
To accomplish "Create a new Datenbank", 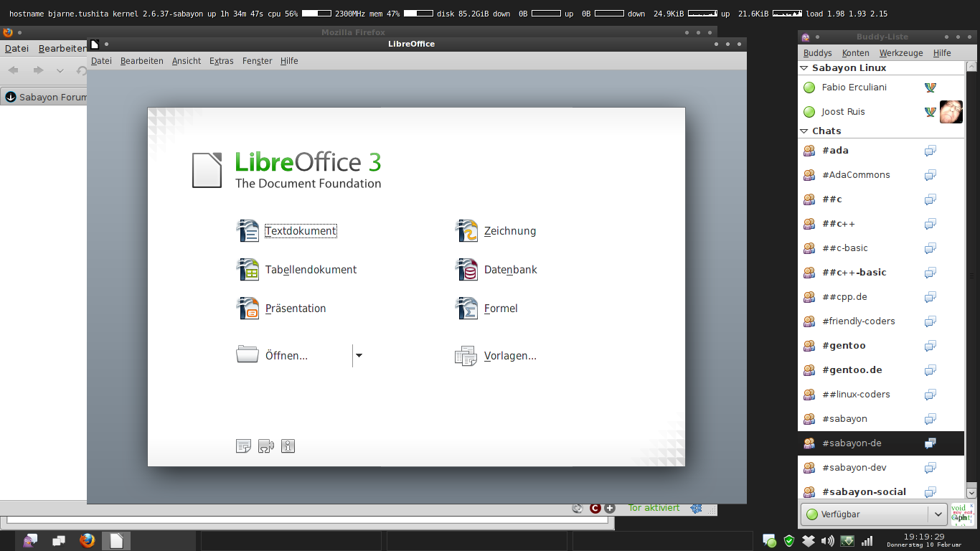I will (496, 270).
